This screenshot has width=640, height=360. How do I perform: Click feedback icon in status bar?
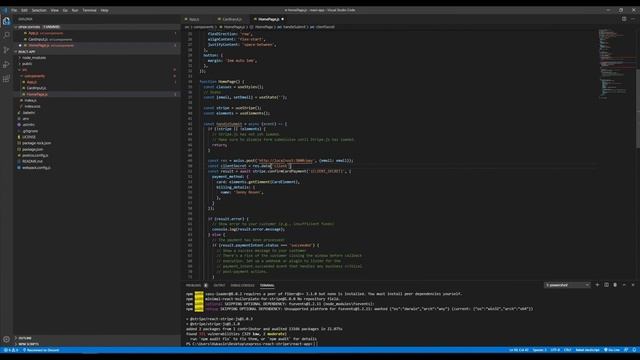[626, 350]
